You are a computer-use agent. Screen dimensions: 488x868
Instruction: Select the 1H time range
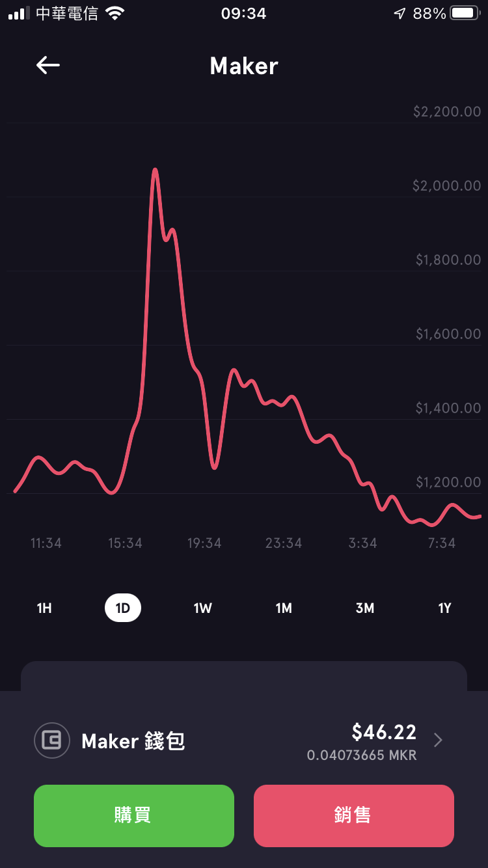coord(44,608)
